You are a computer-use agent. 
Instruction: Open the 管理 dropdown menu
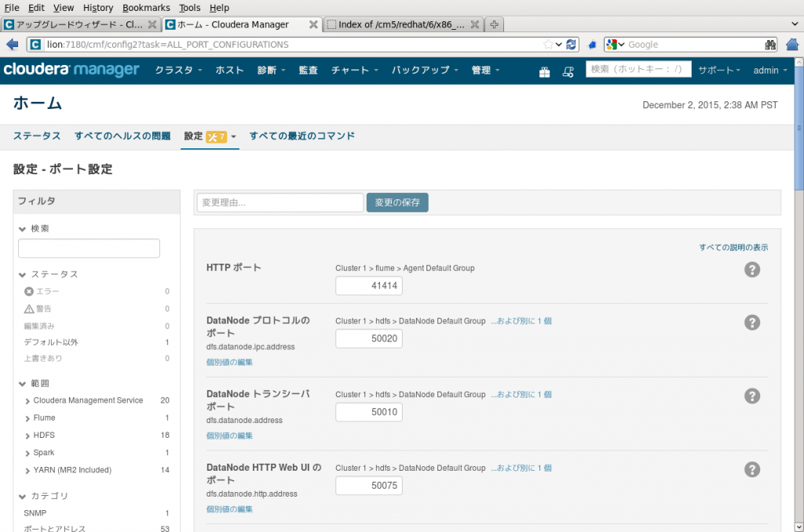(x=485, y=70)
